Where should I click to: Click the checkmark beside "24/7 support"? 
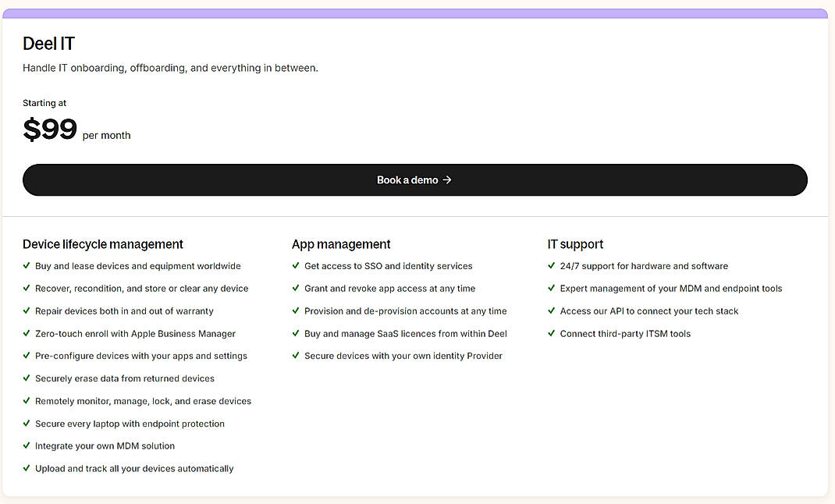click(551, 265)
